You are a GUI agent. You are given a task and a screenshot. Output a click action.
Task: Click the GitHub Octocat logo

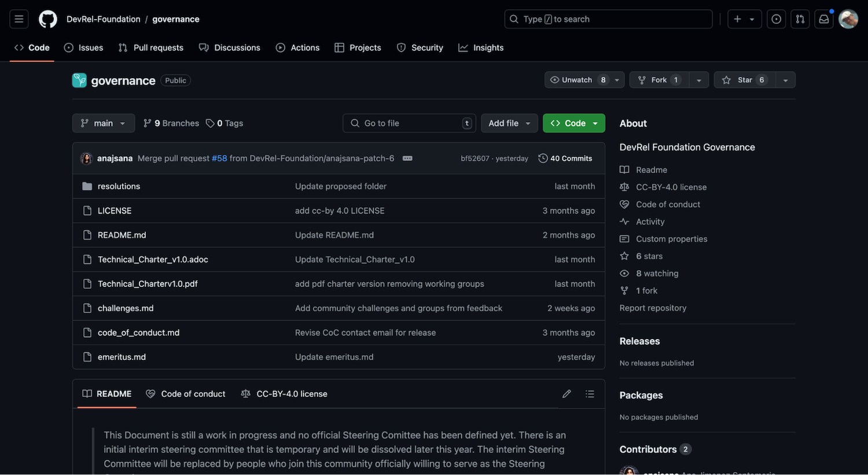coord(48,19)
